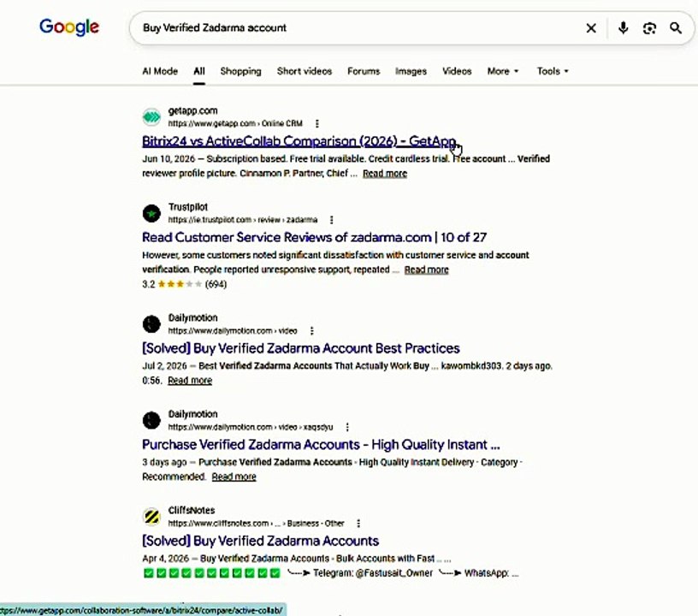Screen dimensions: 698x616
Task: Open options menu for Trustpilot result
Action: 331,220
